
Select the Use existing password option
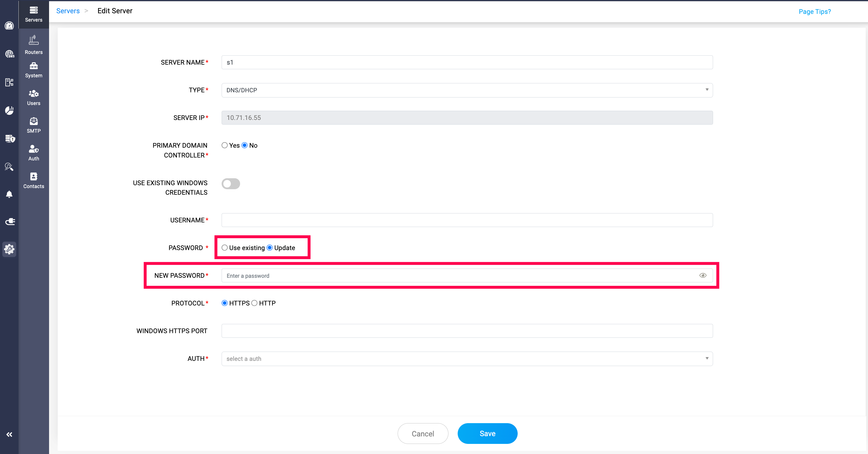point(225,248)
